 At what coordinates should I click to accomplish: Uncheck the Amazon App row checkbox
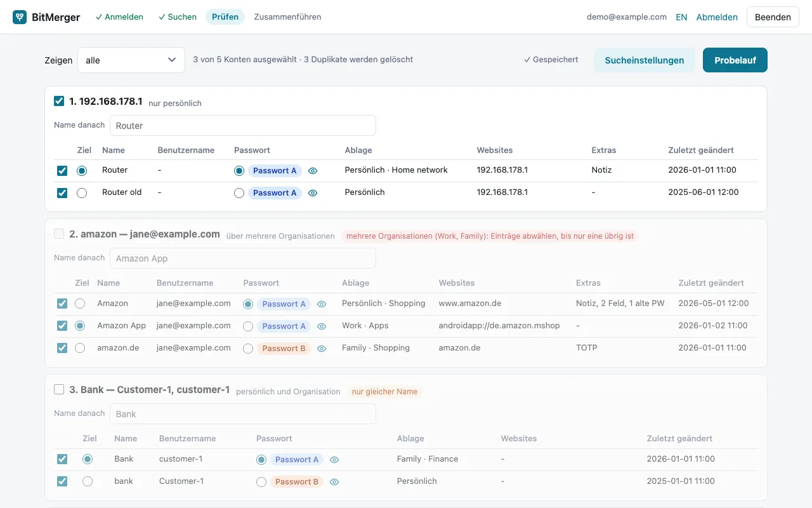click(62, 326)
